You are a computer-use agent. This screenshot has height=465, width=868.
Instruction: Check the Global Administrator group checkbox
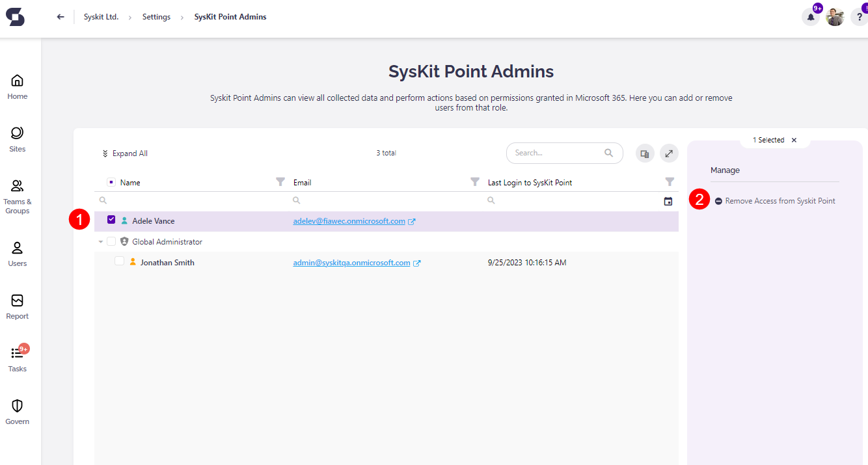tap(111, 241)
